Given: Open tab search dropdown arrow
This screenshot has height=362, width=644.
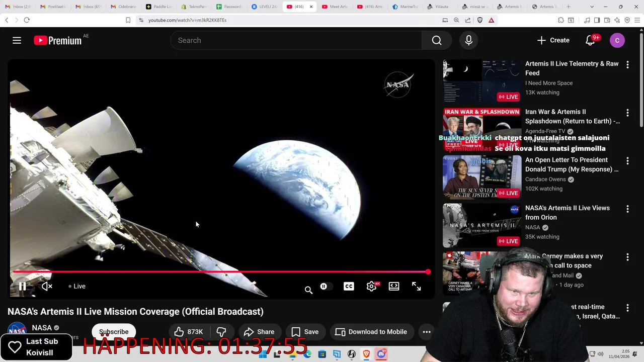Looking at the screenshot, I should coord(592,7).
